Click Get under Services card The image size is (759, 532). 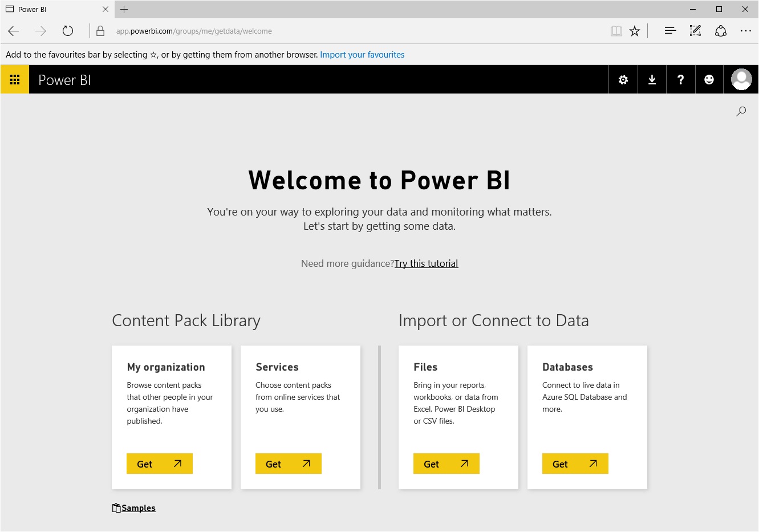pos(289,464)
